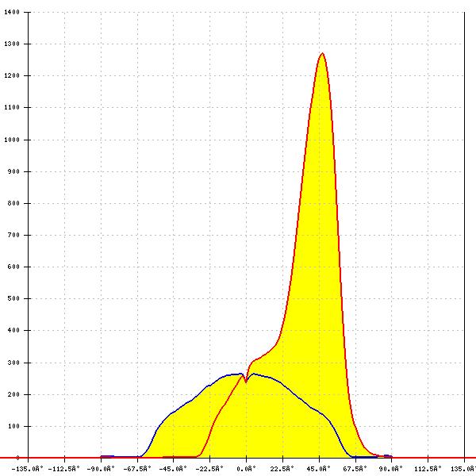Click the 67.5° x-axis label
This screenshot has width=476, height=476.
(355, 469)
